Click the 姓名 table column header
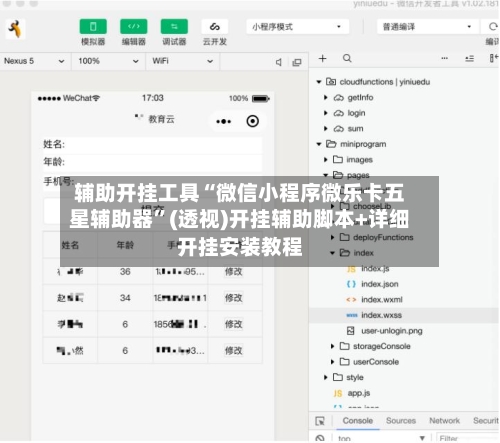Image resolution: width=500 pixels, height=443 pixels. coord(70,245)
